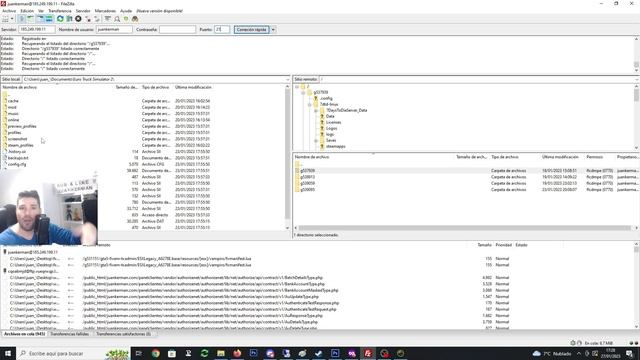Screen dimensions: 640x360
Task: Collapse the remote root / tree node
Action: click(297, 87)
